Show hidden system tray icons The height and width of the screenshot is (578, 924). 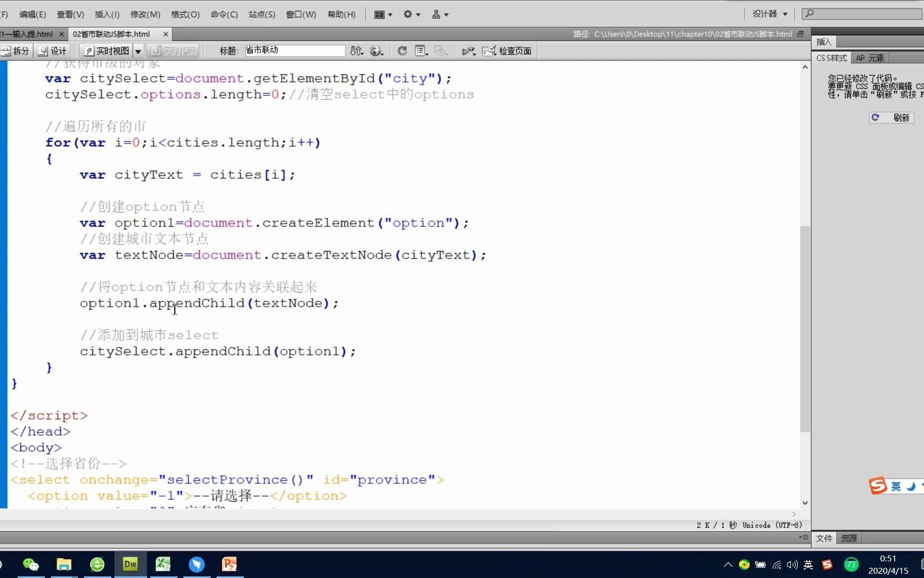click(x=728, y=565)
